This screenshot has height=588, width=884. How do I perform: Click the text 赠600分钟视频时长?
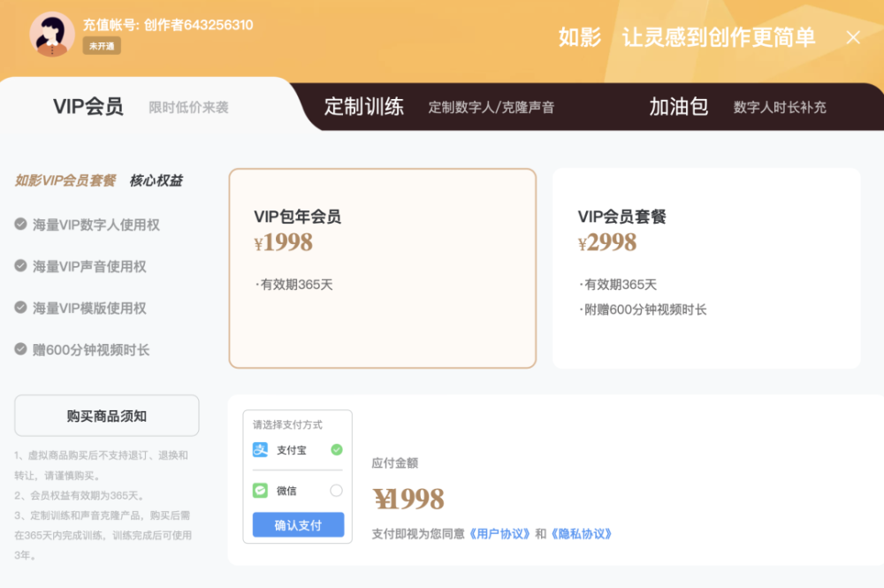click(x=91, y=350)
